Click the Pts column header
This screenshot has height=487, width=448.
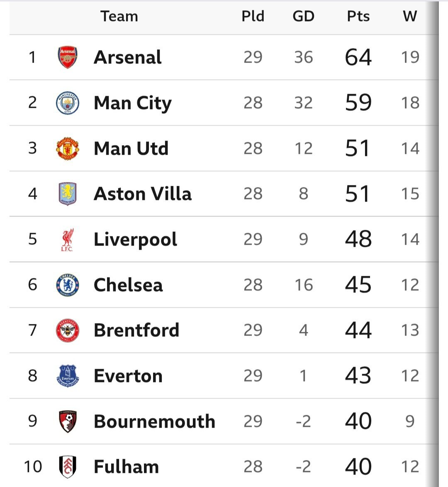pyautogui.click(x=358, y=17)
